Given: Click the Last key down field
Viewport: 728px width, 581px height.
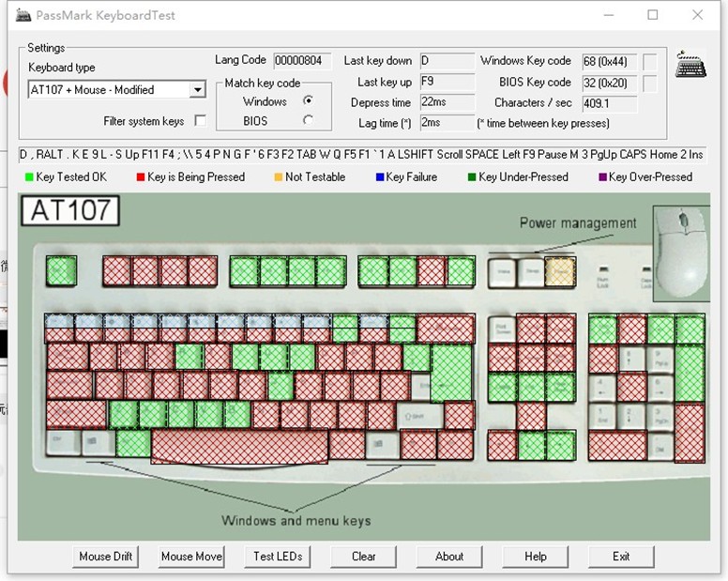Looking at the screenshot, I should click(447, 61).
